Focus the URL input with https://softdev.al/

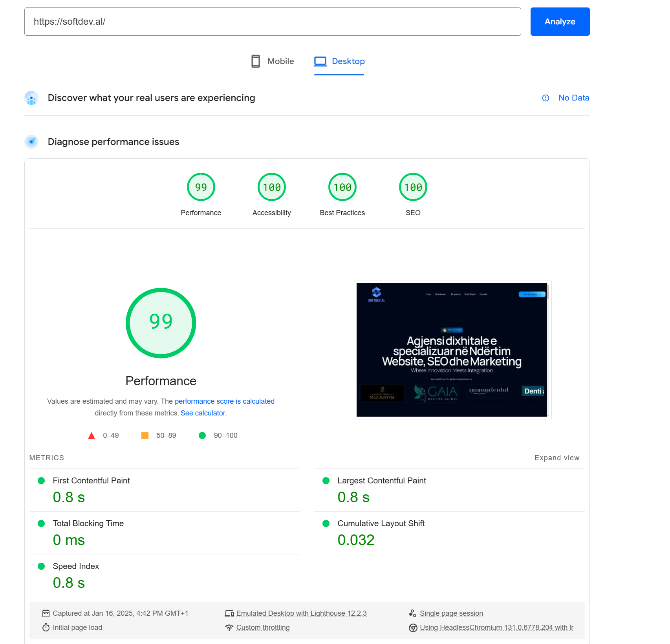click(273, 22)
